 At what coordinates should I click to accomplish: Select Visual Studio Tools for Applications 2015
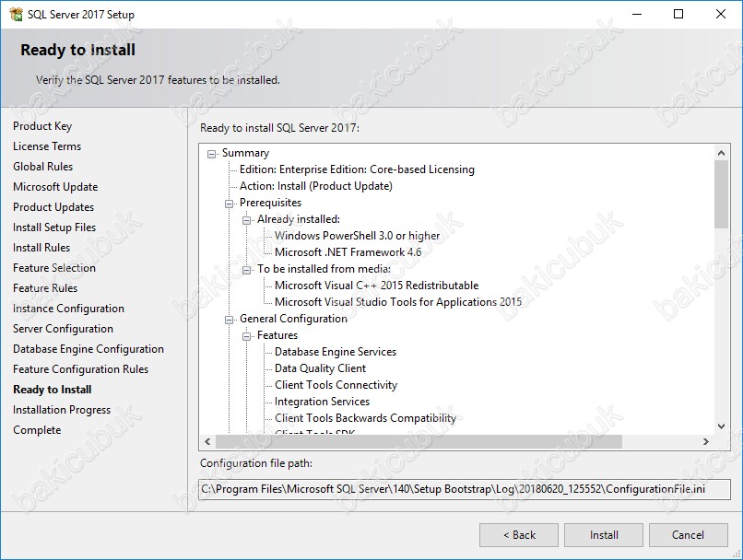point(398,302)
